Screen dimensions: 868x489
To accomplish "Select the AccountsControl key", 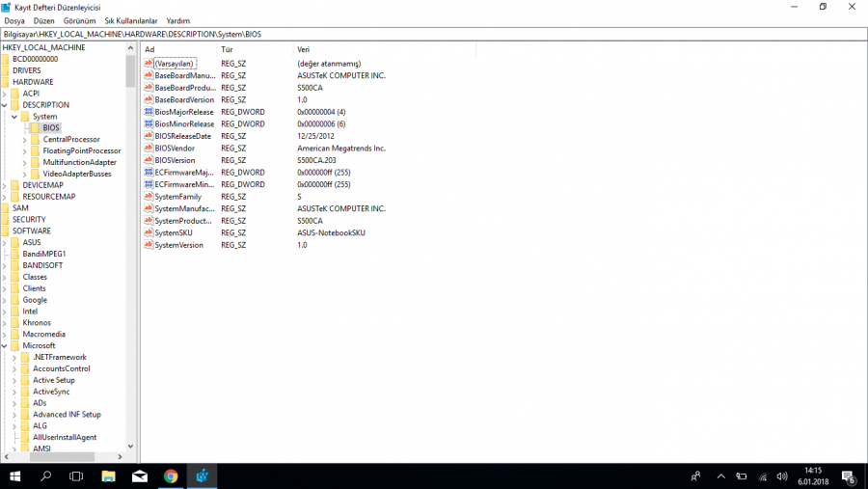I will (62, 368).
